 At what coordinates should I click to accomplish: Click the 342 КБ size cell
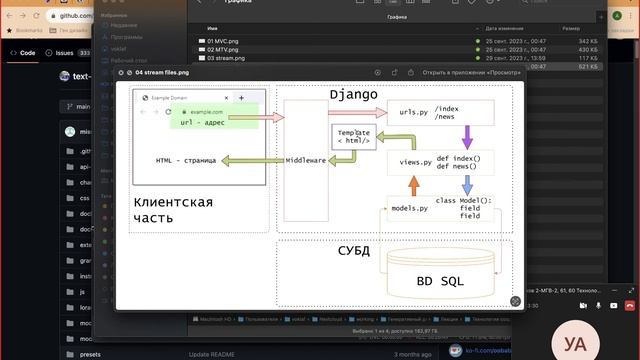588,41
